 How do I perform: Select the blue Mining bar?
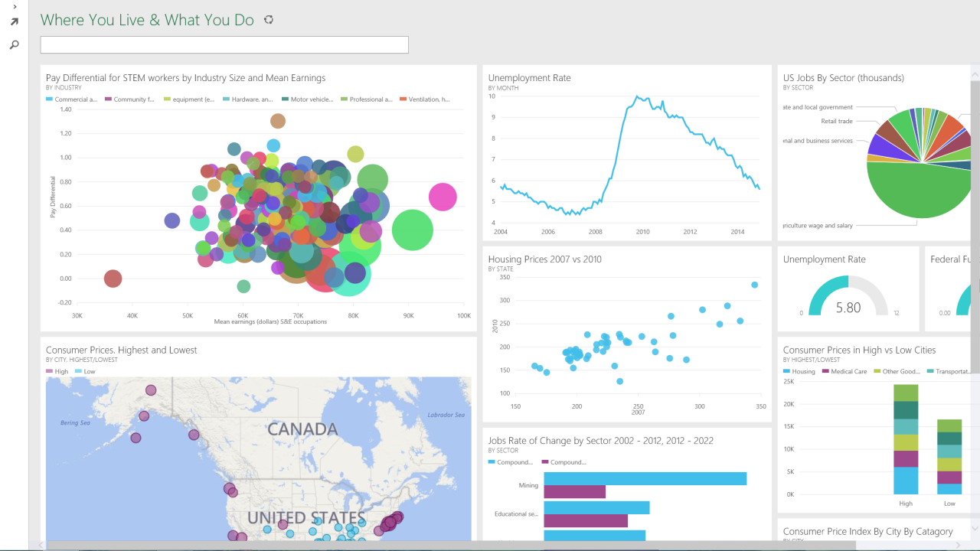(x=645, y=478)
